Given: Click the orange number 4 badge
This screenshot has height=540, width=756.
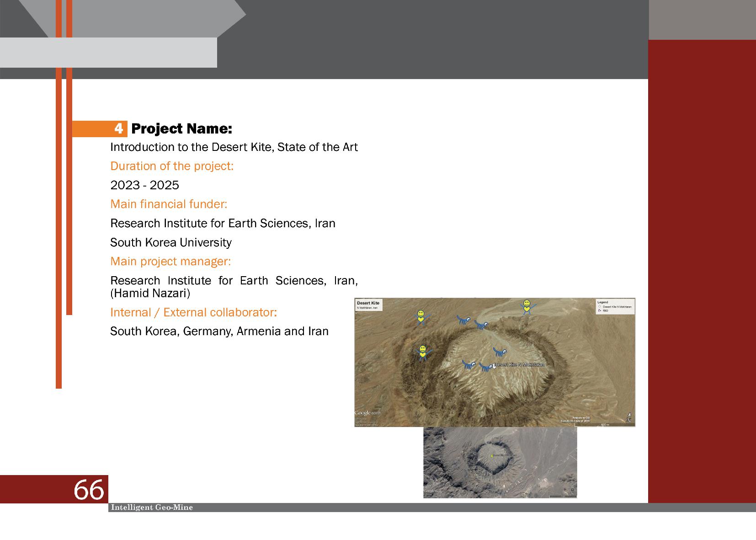Looking at the screenshot, I should pos(118,129).
